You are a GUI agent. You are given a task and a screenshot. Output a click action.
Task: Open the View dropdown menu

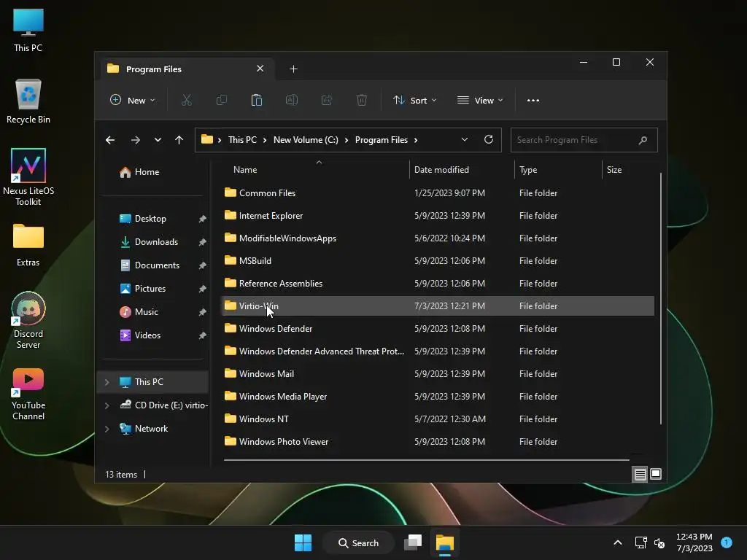point(480,101)
